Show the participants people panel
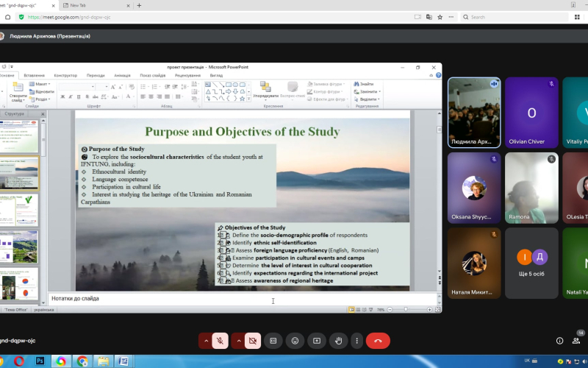Image resolution: width=588 pixels, height=368 pixels. [x=576, y=341]
